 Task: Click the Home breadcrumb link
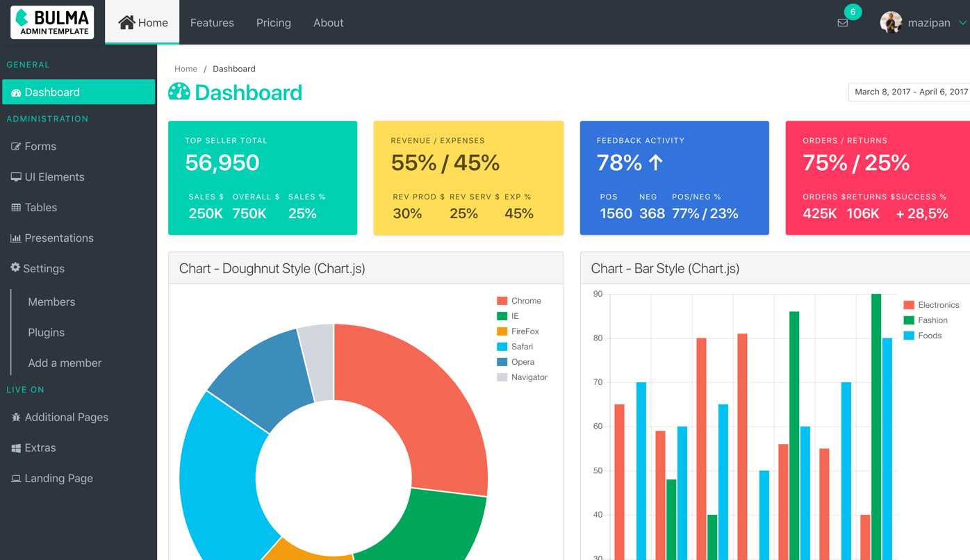click(x=186, y=69)
